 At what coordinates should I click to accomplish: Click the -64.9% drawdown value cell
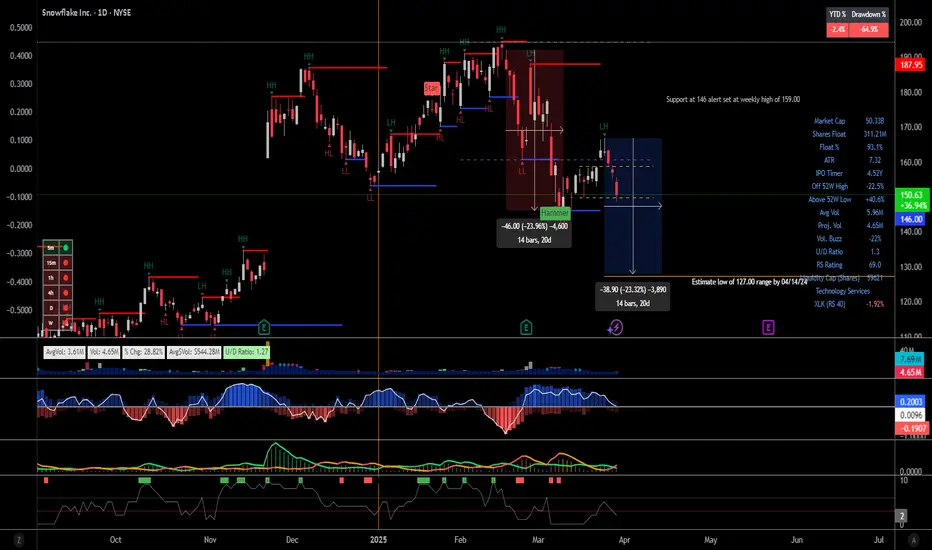pos(868,29)
